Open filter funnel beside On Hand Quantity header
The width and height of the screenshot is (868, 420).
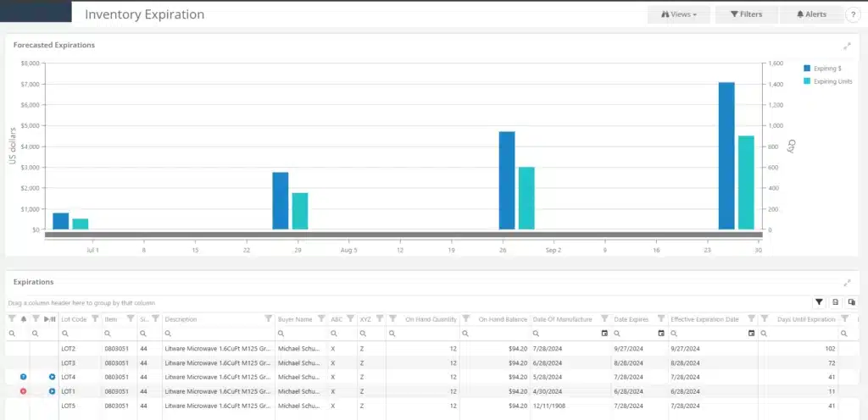[x=392, y=318]
